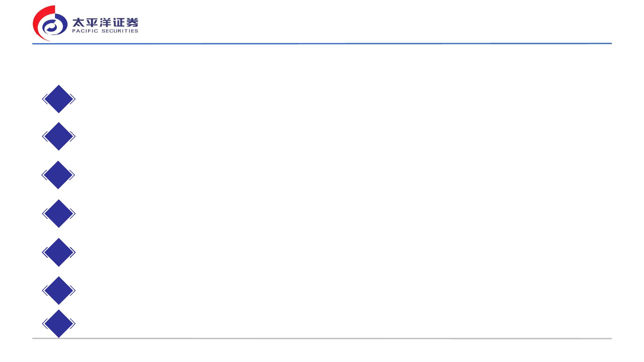Click the last diamond bullet at bottom

(59, 323)
